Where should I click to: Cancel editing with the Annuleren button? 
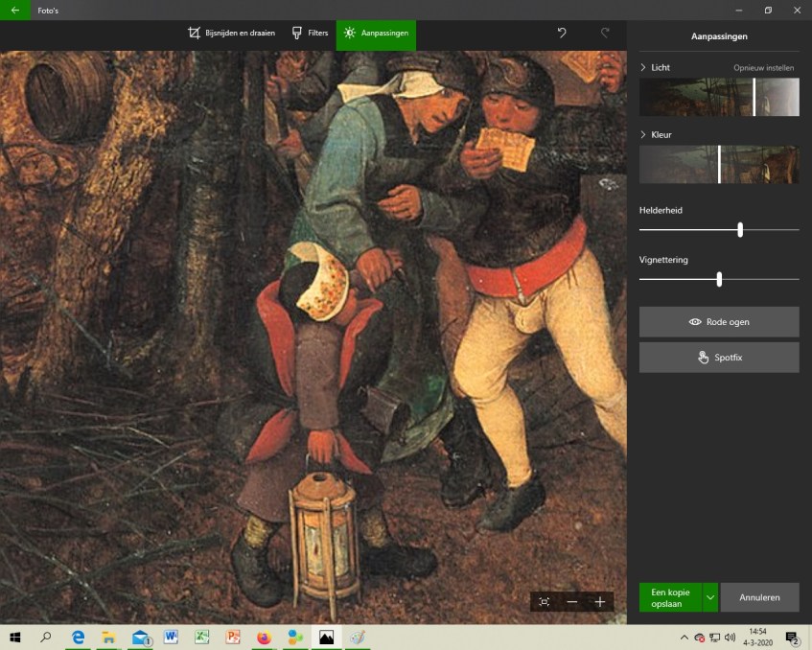pyautogui.click(x=759, y=597)
